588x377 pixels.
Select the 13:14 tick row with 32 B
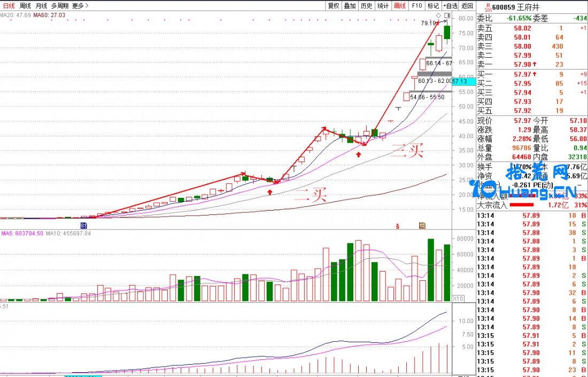(532, 293)
